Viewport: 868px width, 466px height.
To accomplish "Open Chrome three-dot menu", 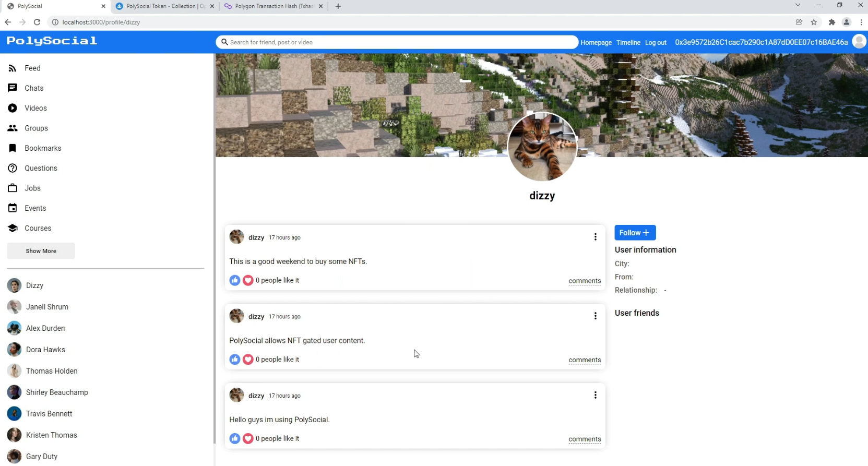I will tap(861, 22).
